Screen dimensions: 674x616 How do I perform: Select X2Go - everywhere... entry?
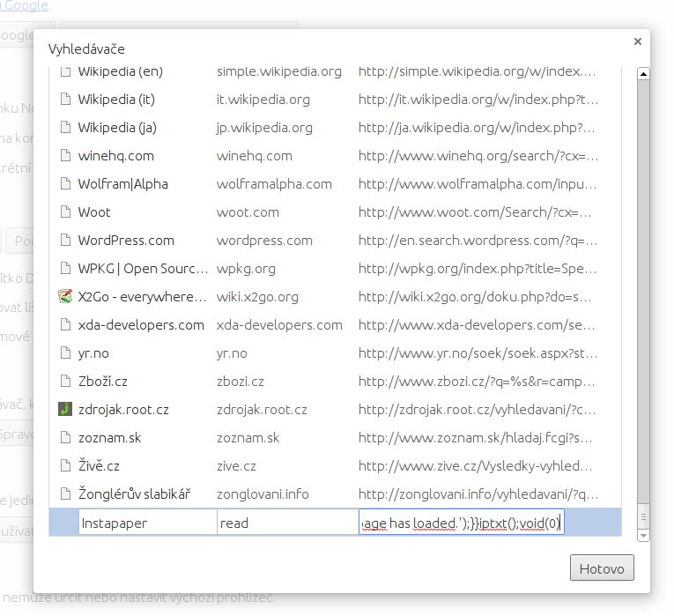click(x=142, y=297)
